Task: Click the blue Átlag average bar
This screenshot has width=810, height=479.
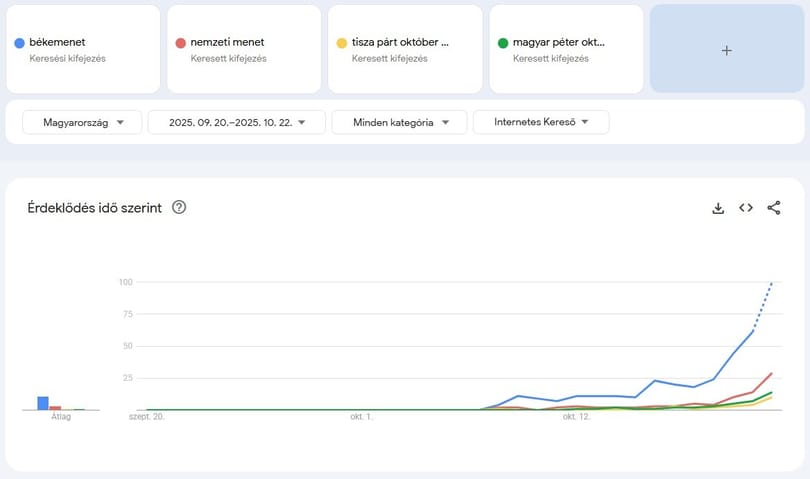Action: (x=43, y=403)
